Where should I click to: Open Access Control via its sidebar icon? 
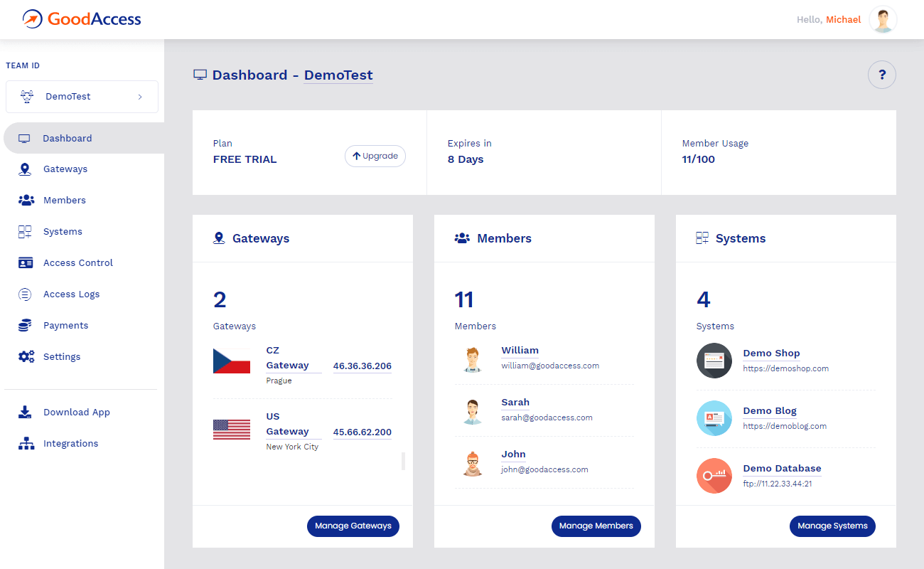coord(24,262)
